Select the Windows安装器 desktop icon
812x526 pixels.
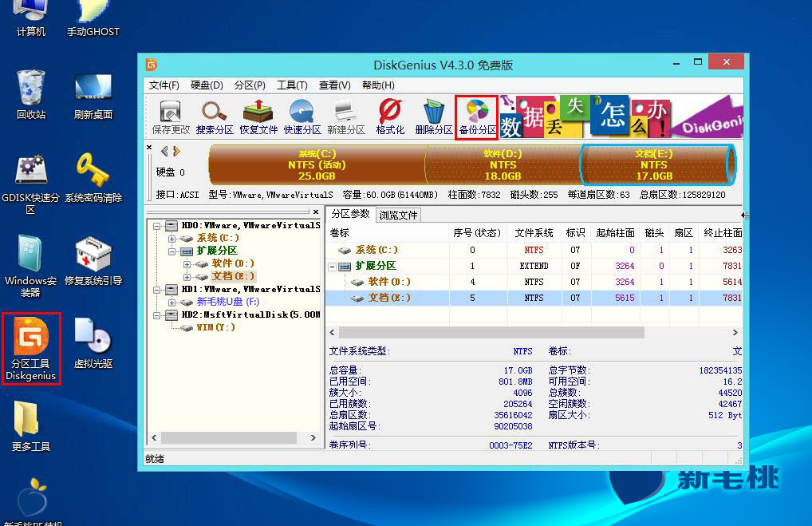[x=30, y=267]
